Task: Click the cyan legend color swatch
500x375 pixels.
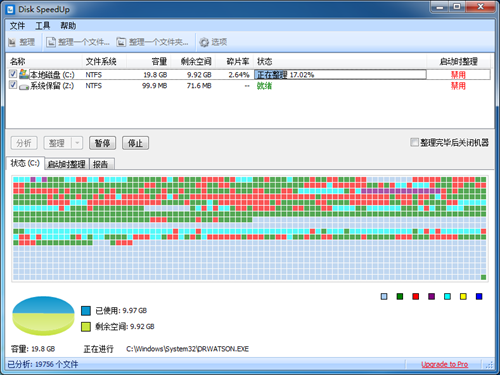Action: point(447,296)
